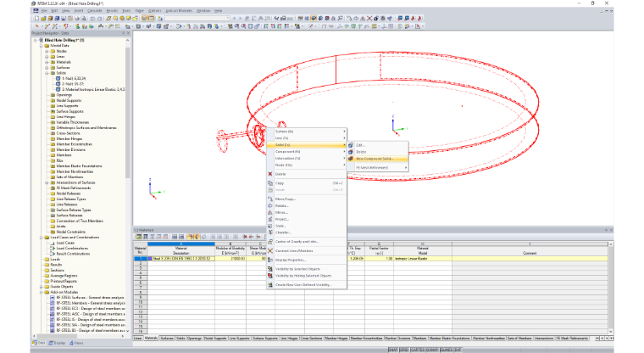Expand the Surface (8x) submenu arrow
The width and height of the screenshot is (644, 353).
pyautogui.click(x=344, y=132)
